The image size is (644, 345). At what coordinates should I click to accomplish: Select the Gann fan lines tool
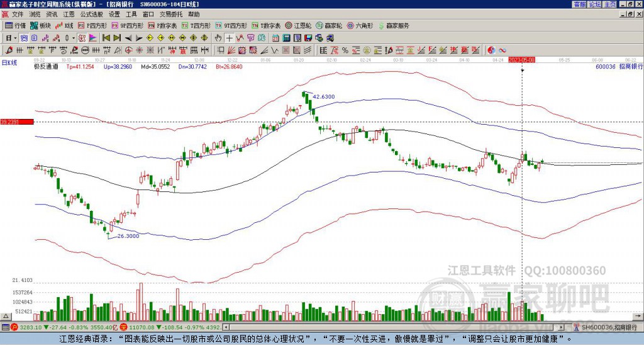click(x=231, y=50)
